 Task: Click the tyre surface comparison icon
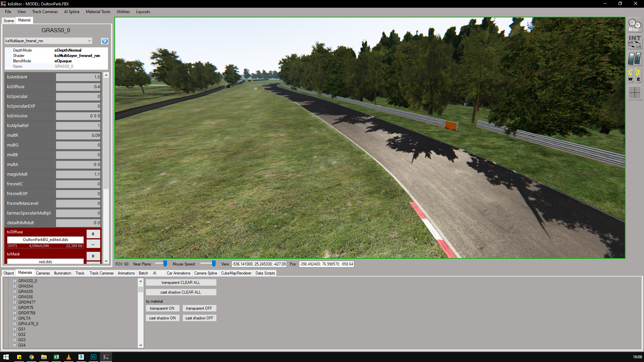[x=635, y=59]
